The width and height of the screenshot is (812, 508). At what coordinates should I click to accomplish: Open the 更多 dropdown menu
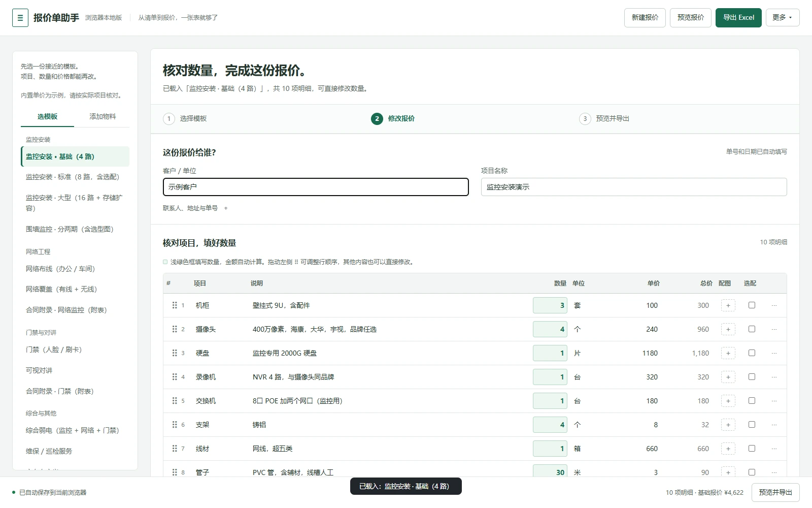click(782, 17)
